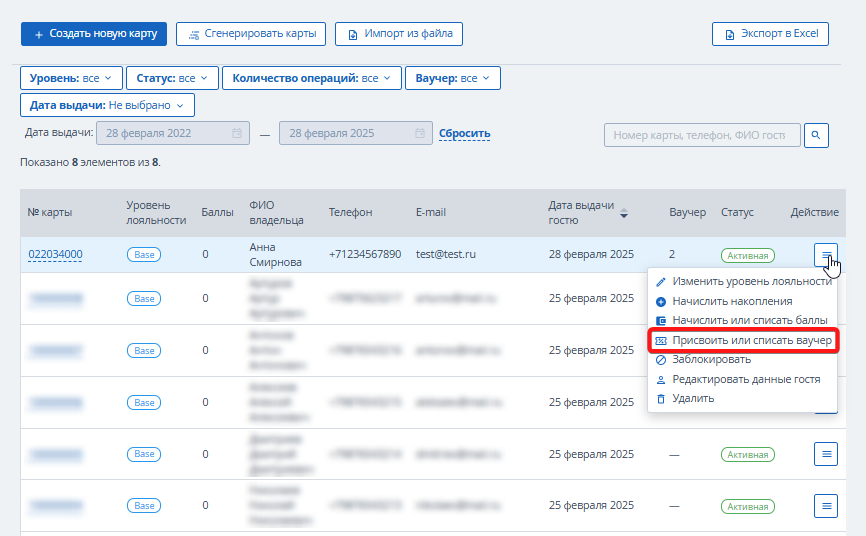This screenshot has height=536, width=866.
Task: Click the pencil icon for changing loyalty level
Action: tap(661, 282)
